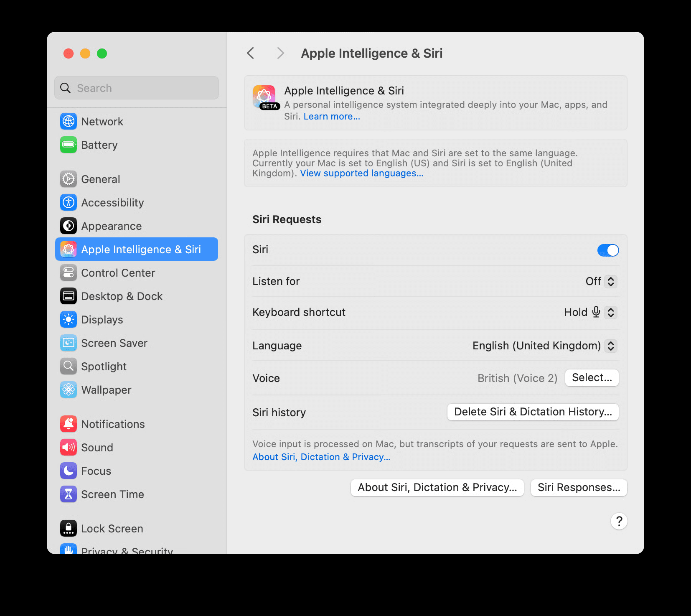This screenshot has width=691, height=616.
Task: Click the Appearance icon
Action: (x=69, y=226)
